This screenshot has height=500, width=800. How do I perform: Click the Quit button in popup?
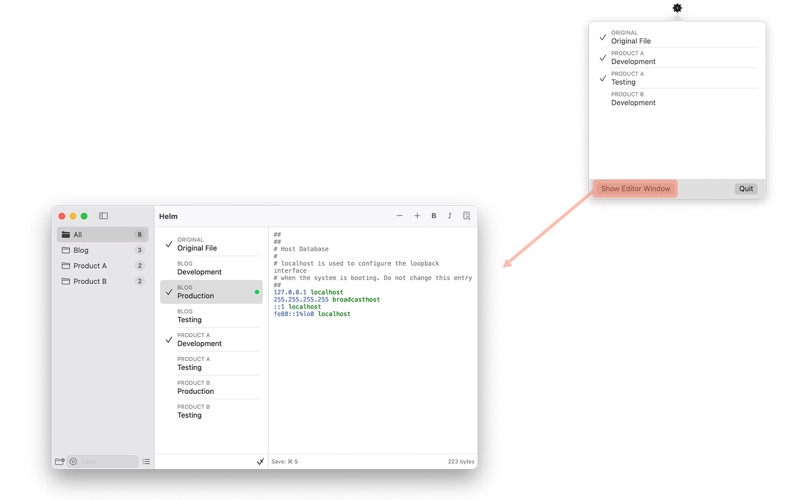click(746, 189)
